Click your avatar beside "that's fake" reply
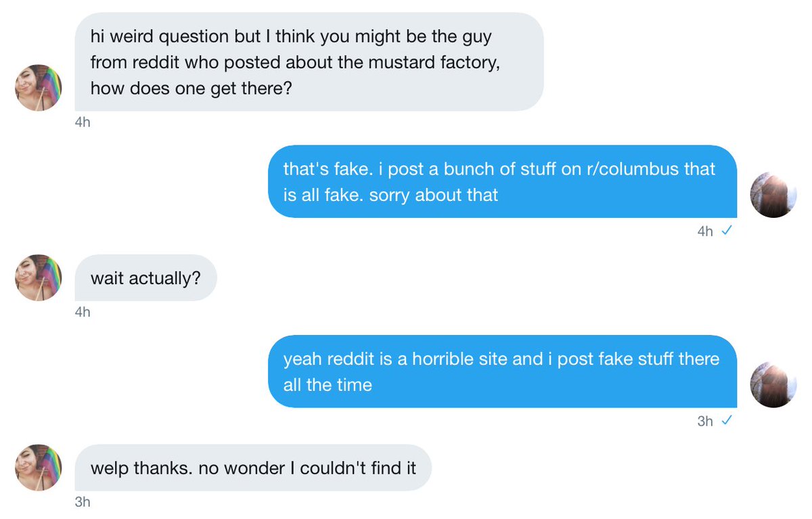This screenshot has width=812, height=519. 774,195
